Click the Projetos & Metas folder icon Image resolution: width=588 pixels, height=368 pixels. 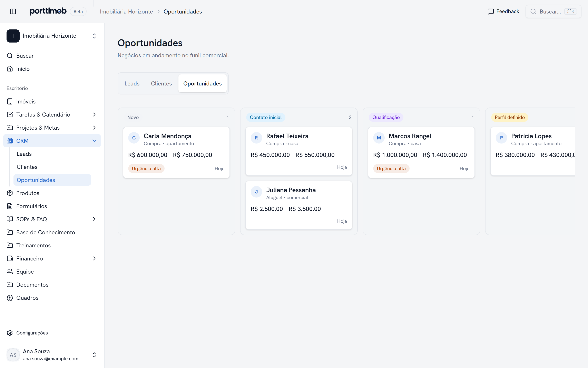tap(10, 128)
